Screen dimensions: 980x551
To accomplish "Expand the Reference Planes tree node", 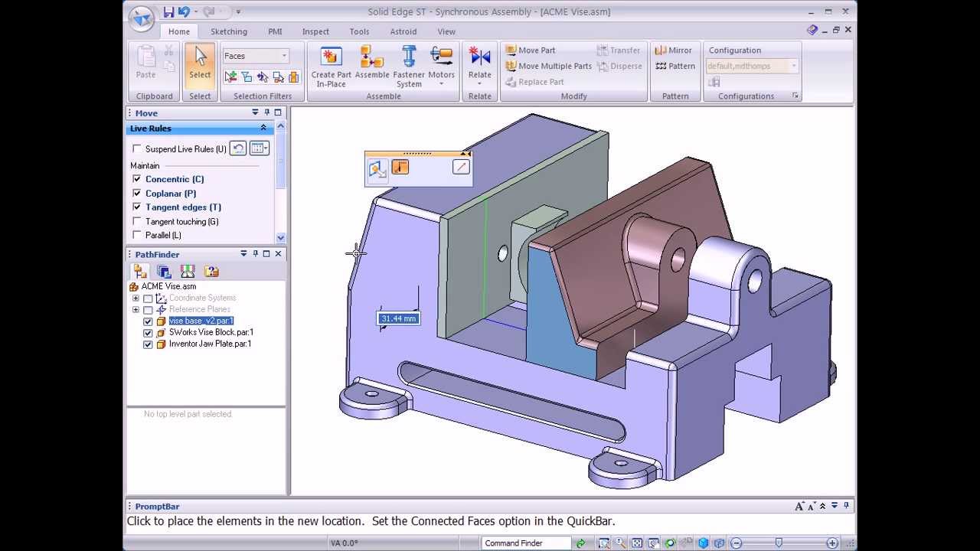I will click(x=136, y=310).
